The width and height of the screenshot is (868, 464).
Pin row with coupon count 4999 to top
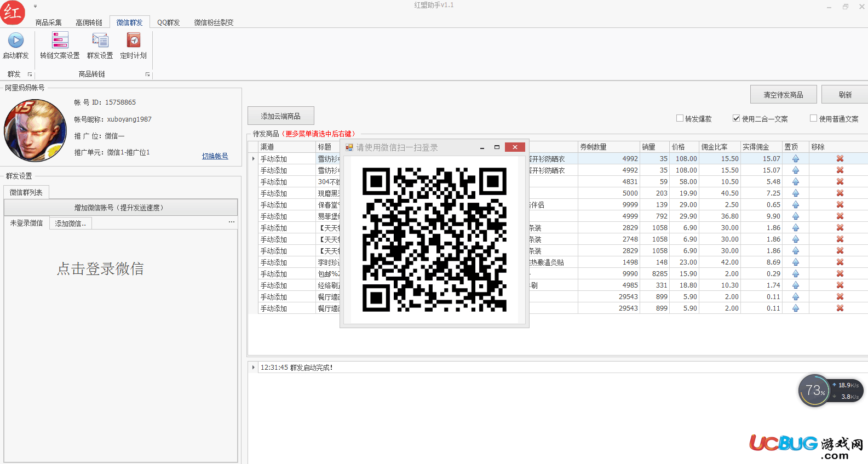(796, 216)
